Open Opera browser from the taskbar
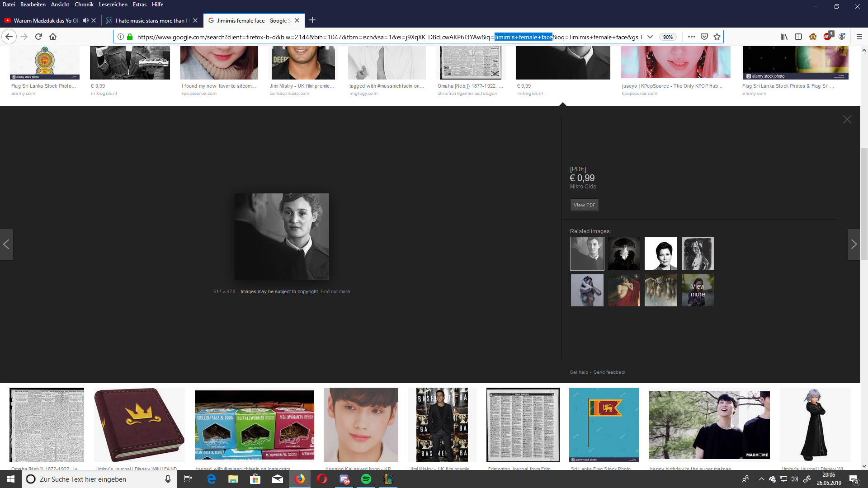868x488 pixels. [x=322, y=479]
